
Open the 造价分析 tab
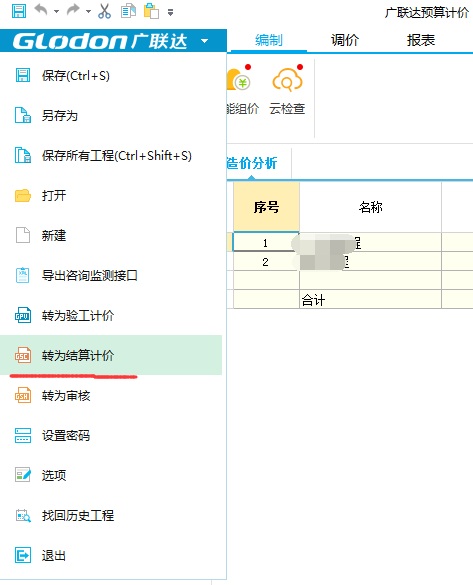(x=252, y=163)
